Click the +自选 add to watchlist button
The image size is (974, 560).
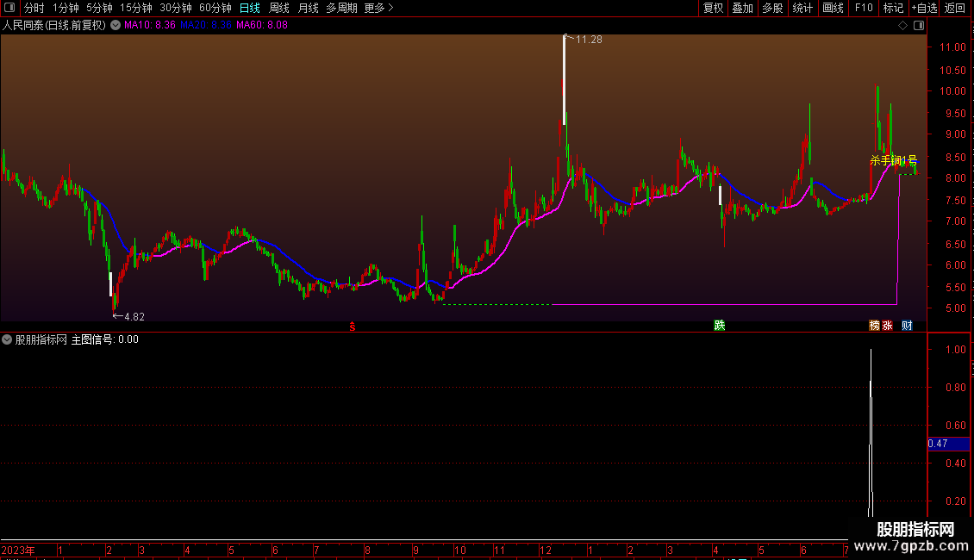[923, 9]
